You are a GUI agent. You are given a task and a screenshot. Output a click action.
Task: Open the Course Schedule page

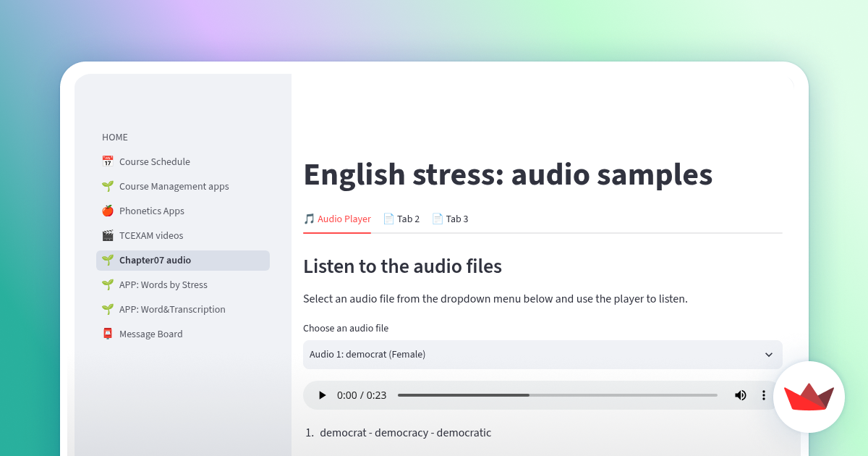tap(183, 161)
